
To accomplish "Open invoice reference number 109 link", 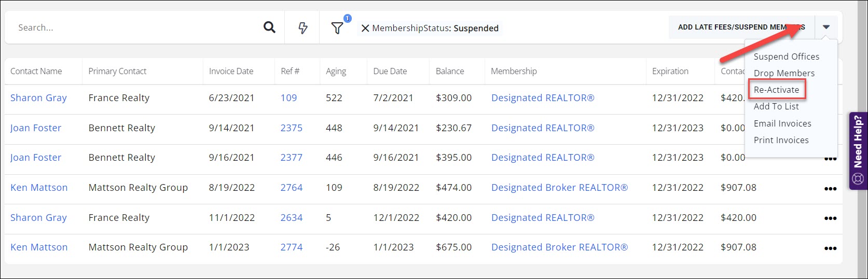I will tap(288, 98).
